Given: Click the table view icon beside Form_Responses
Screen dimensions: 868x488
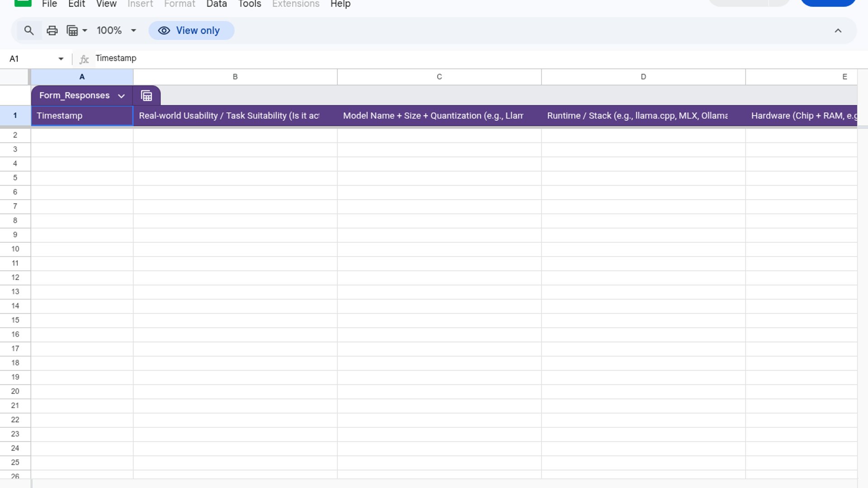Looking at the screenshot, I should point(146,96).
